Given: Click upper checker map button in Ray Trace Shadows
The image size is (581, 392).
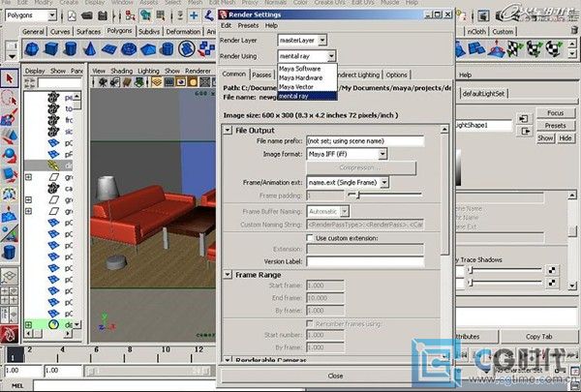Looking at the screenshot, I should (x=551, y=270).
